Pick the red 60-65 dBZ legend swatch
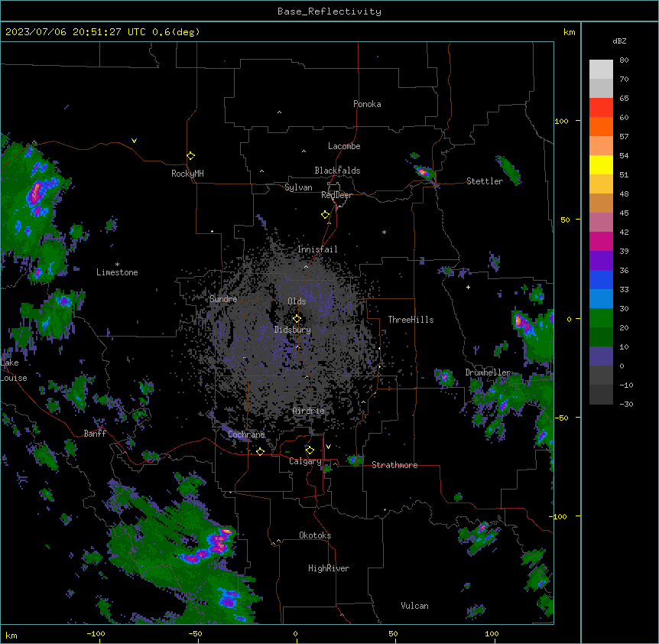 point(601,108)
